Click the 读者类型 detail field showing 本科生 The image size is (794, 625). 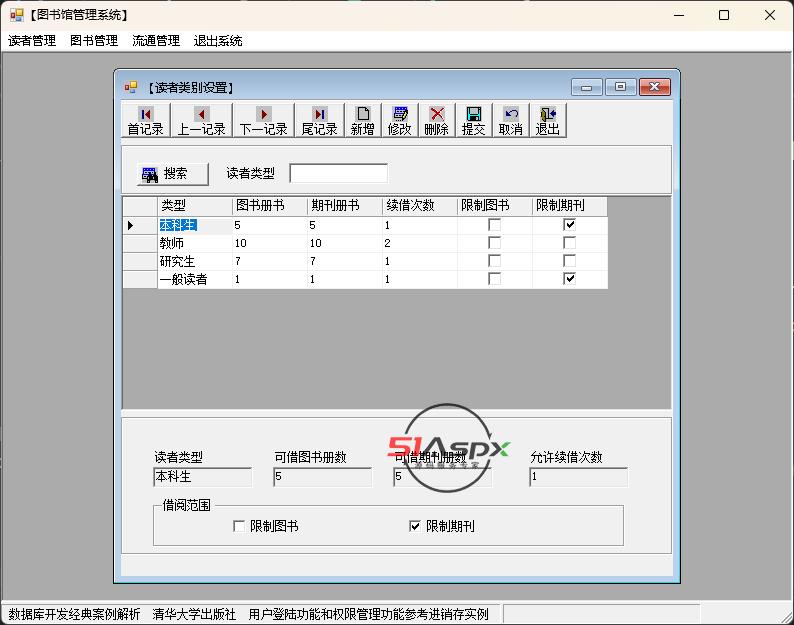pyautogui.click(x=202, y=477)
